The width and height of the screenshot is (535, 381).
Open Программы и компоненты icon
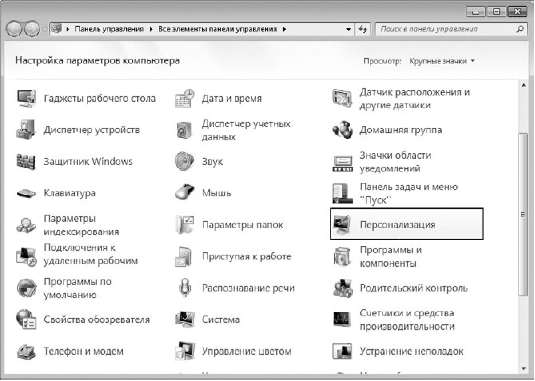[x=342, y=257]
